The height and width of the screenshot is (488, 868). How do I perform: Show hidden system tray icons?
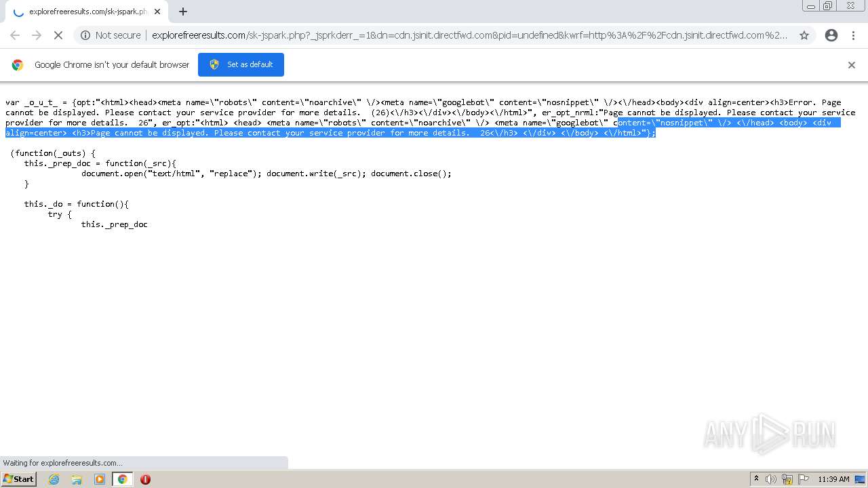[x=757, y=479]
